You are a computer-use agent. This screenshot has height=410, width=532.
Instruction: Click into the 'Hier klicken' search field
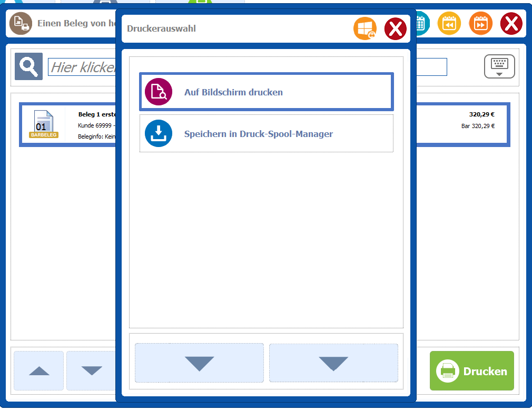tap(82, 67)
